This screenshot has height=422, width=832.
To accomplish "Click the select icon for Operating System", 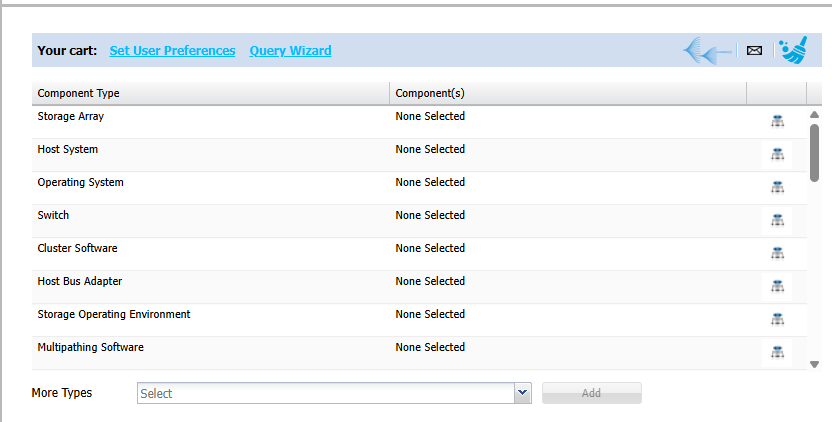I will click(777, 187).
